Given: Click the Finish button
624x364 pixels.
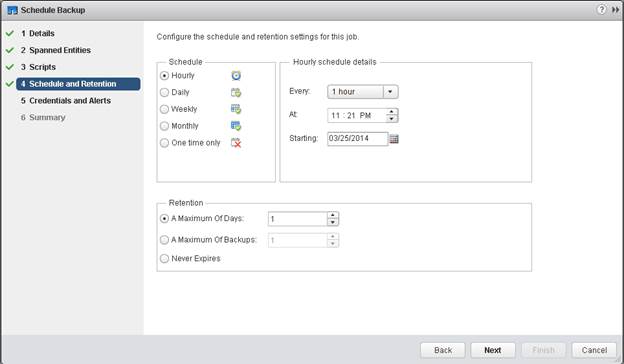Looking at the screenshot, I should [543, 350].
